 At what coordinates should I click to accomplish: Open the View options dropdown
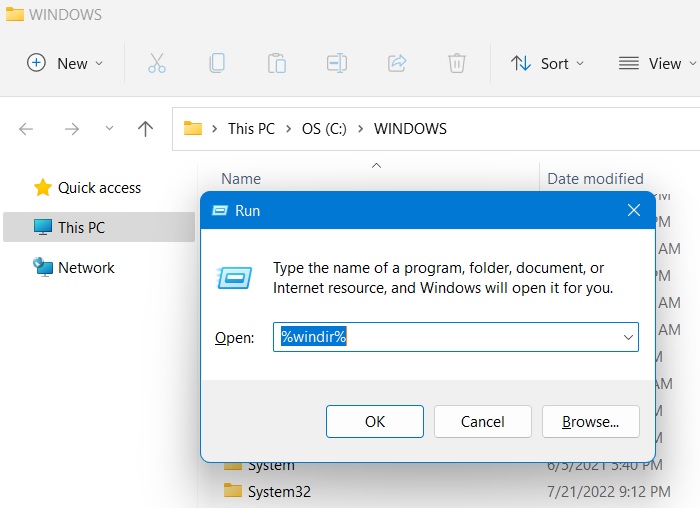(657, 63)
